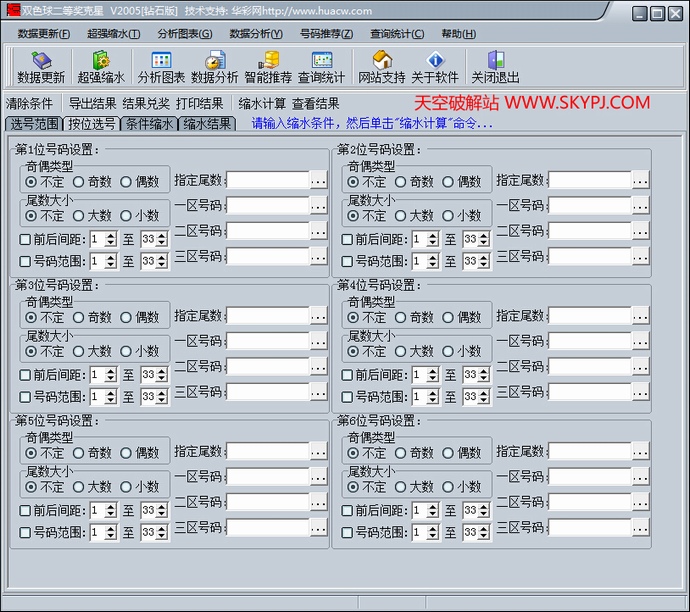Open 指定尾数 browse button for 第1位号码

point(318,180)
